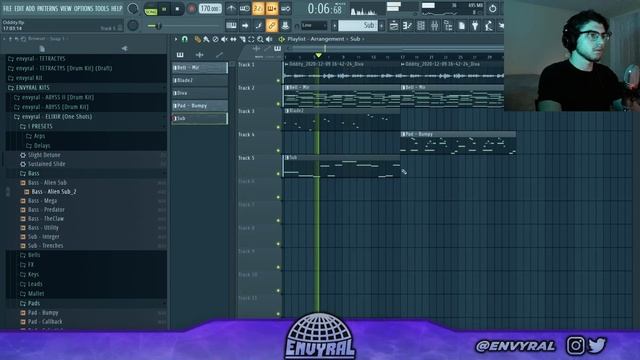This screenshot has width=640, height=360.
Task: Select the playlist Delete tool
Action: point(216,39)
